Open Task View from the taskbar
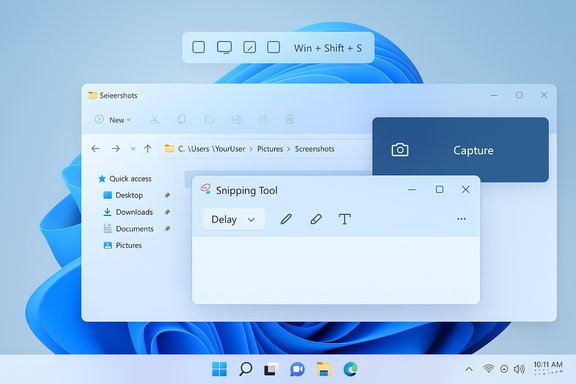Image resolution: width=576 pixels, height=384 pixels. pos(271,369)
